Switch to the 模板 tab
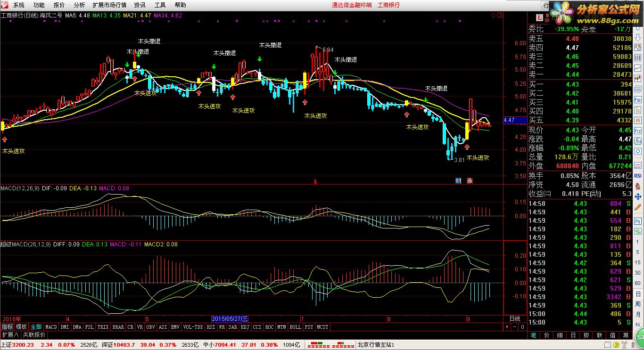Image resolution: width=644 pixels, height=350 pixels. tap(22, 326)
